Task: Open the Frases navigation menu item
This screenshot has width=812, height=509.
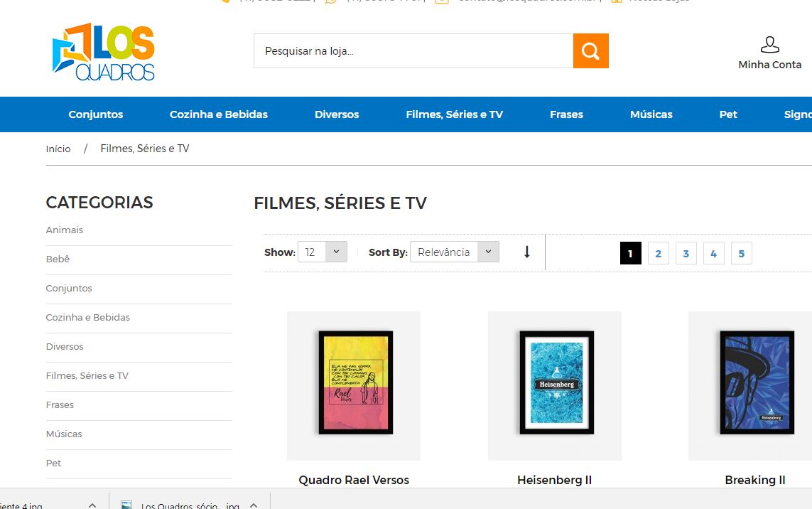Action: click(566, 114)
